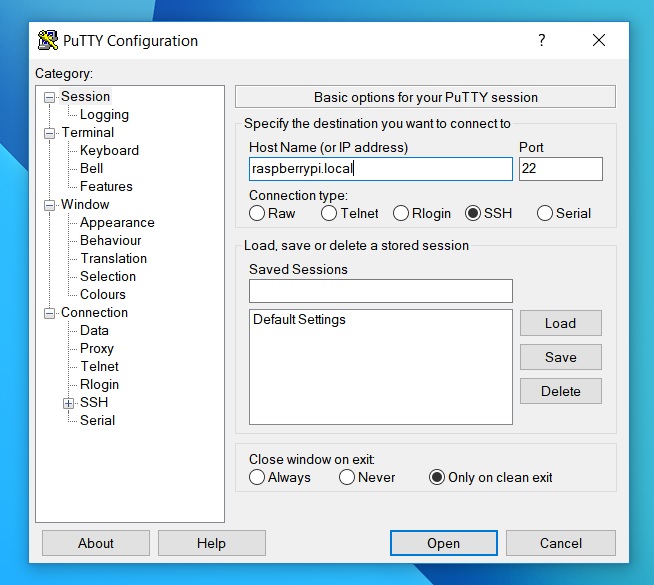Click the Cancel button

(x=561, y=543)
